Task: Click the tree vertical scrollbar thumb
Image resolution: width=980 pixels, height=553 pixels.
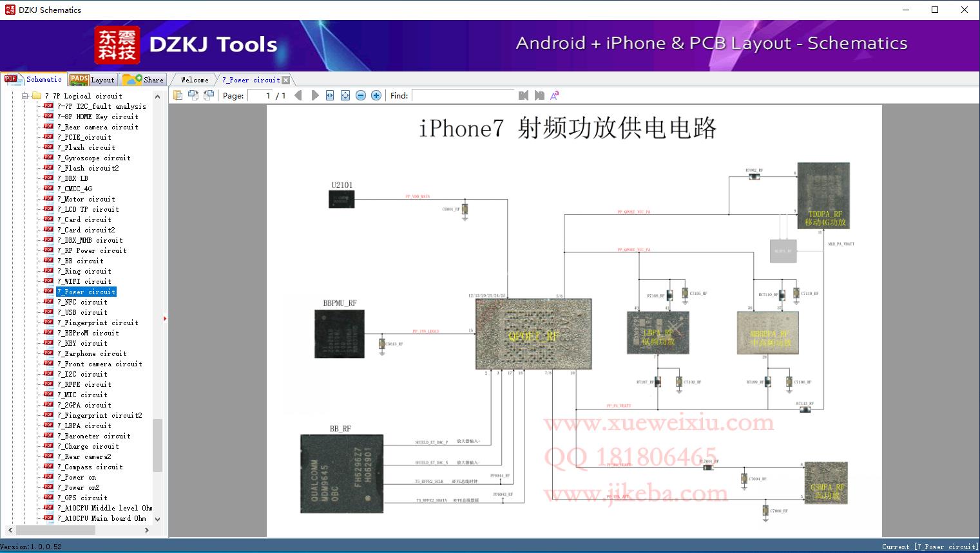Action: [157, 445]
